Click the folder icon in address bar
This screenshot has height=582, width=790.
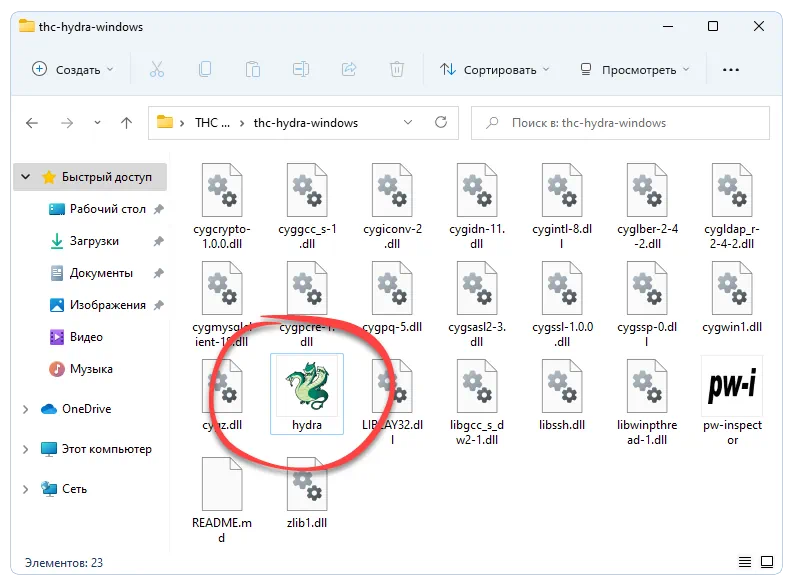click(x=165, y=122)
